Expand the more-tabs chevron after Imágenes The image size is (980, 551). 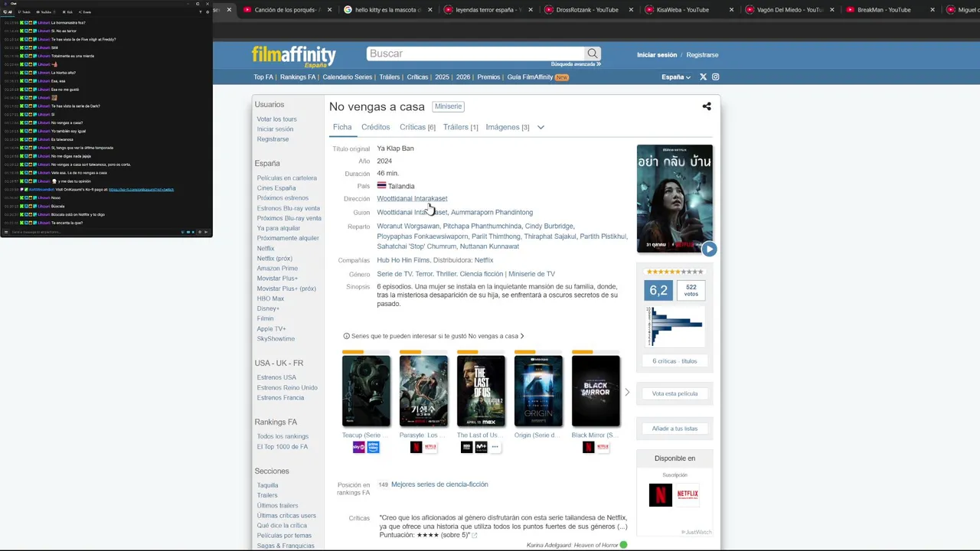[x=541, y=127]
